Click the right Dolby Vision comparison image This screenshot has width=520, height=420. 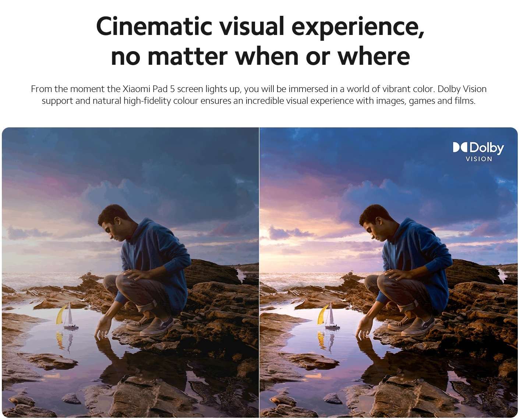click(x=389, y=272)
